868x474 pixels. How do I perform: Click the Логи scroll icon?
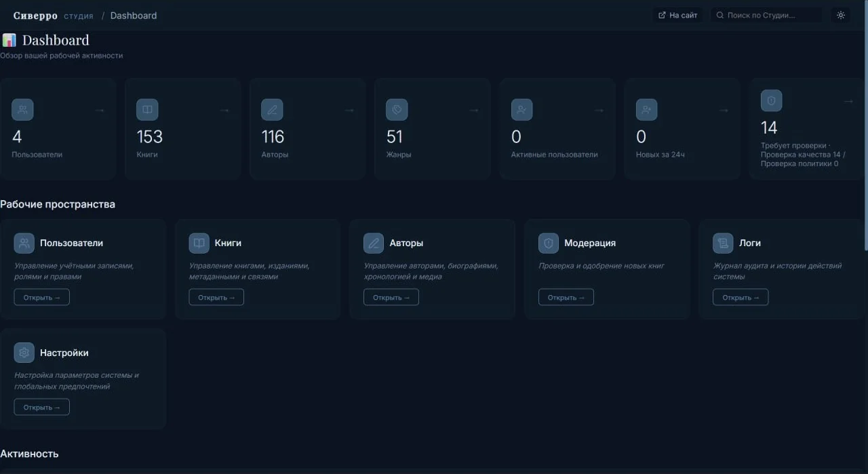pos(723,243)
